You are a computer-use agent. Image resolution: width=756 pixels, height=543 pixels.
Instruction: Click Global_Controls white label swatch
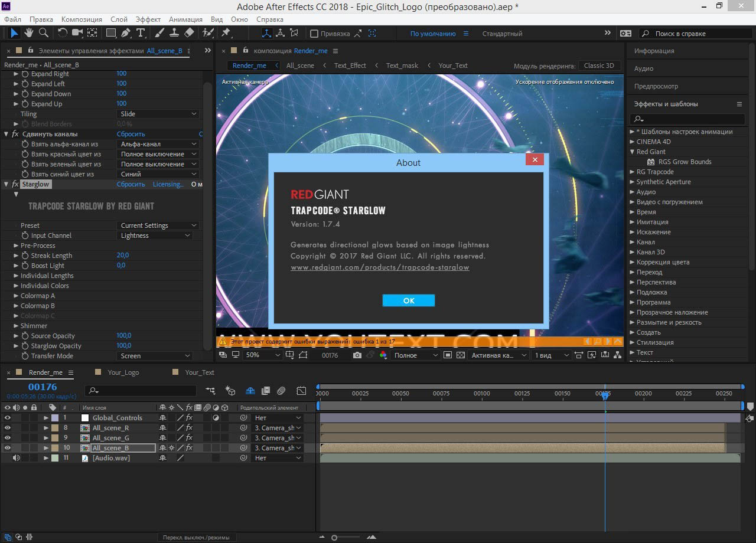[85, 418]
